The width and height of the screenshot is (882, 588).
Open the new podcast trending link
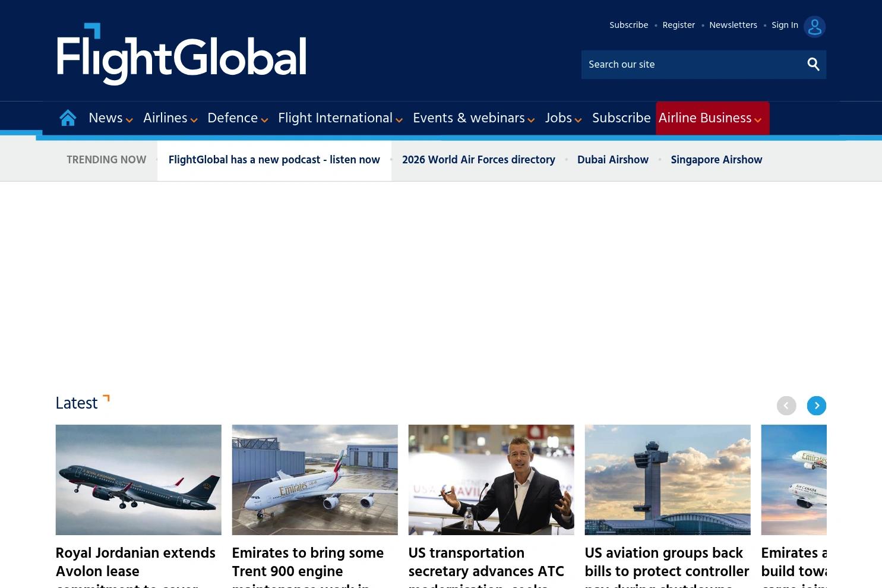(274, 160)
